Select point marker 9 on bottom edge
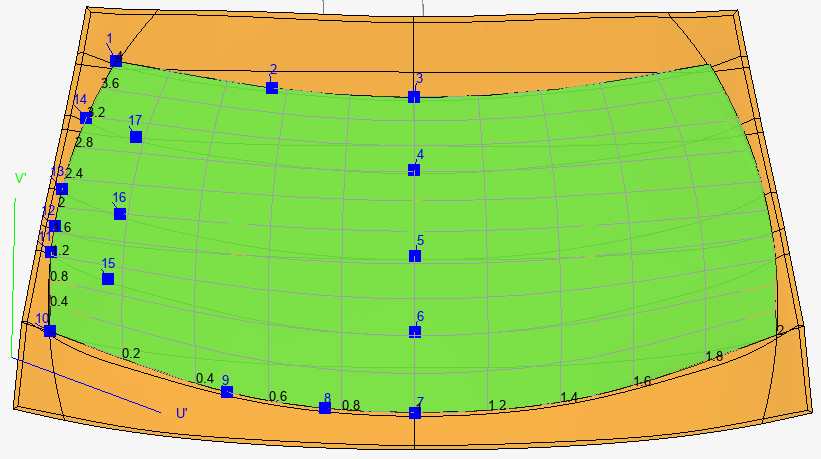821x459 pixels. (x=227, y=391)
